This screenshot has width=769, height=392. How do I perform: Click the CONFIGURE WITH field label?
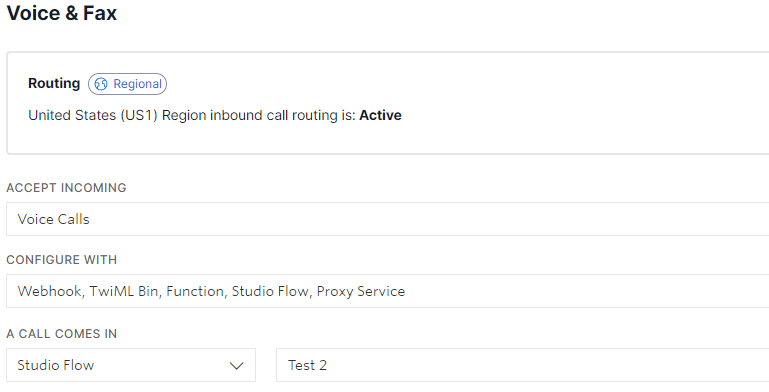[x=62, y=260]
